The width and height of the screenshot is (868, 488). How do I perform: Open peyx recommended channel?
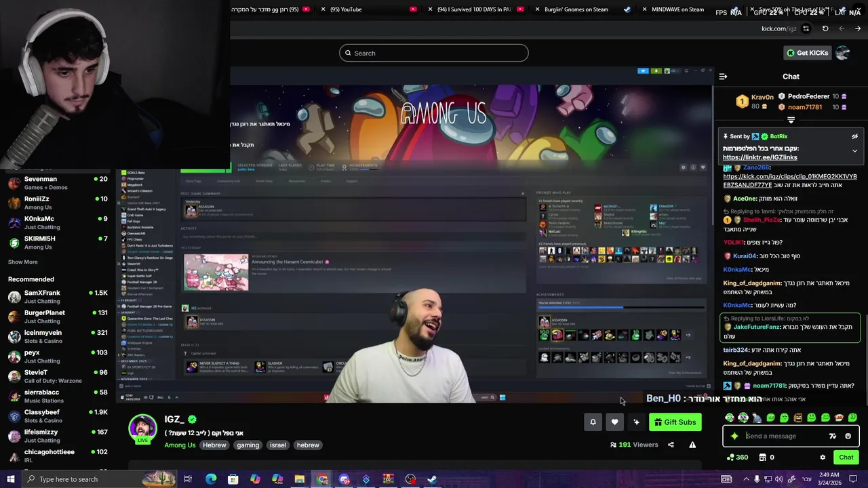coord(58,357)
